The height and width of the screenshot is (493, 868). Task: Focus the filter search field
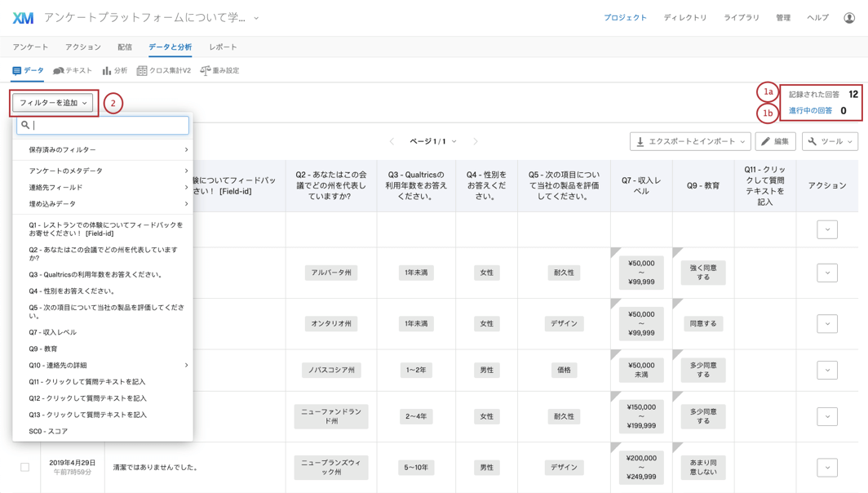103,125
